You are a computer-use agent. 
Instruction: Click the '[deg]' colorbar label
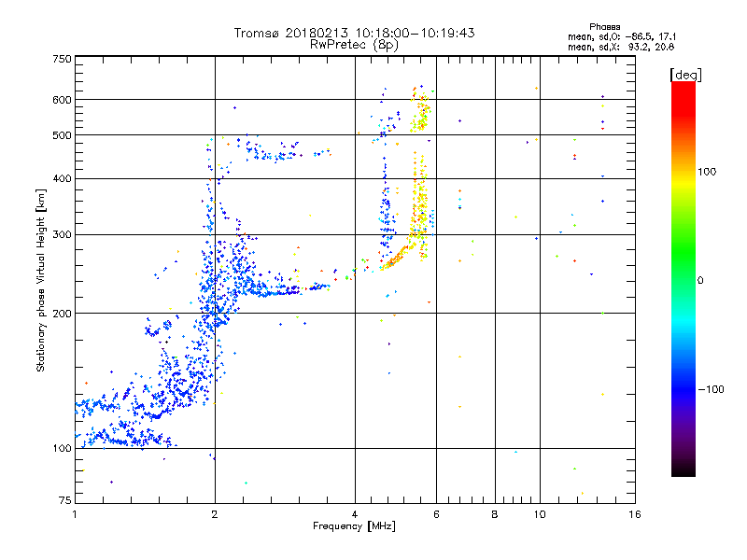[x=685, y=75]
